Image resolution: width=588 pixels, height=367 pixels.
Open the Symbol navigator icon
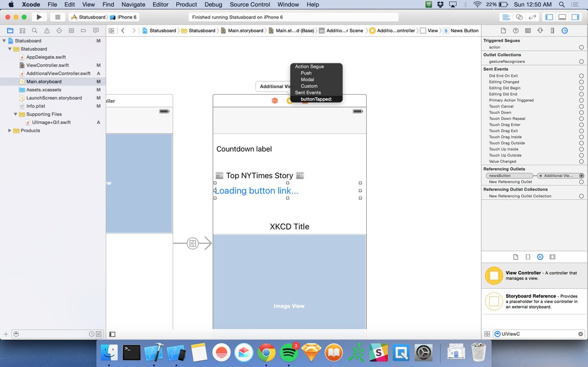(23, 31)
